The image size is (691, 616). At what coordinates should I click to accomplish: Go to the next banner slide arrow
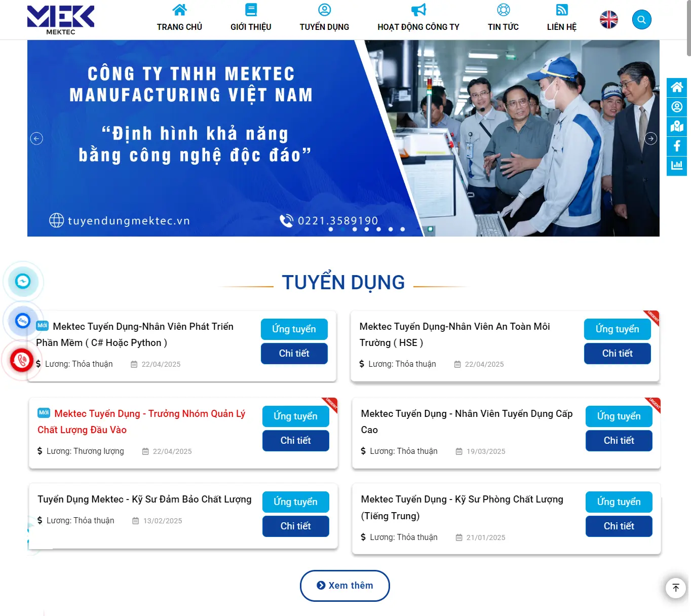(x=651, y=138)
